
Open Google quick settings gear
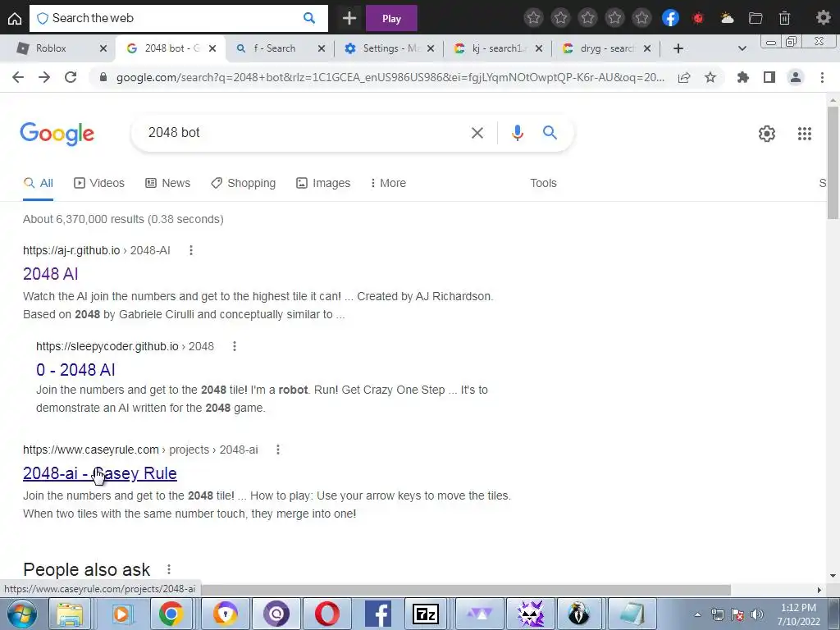coord(767,134)
